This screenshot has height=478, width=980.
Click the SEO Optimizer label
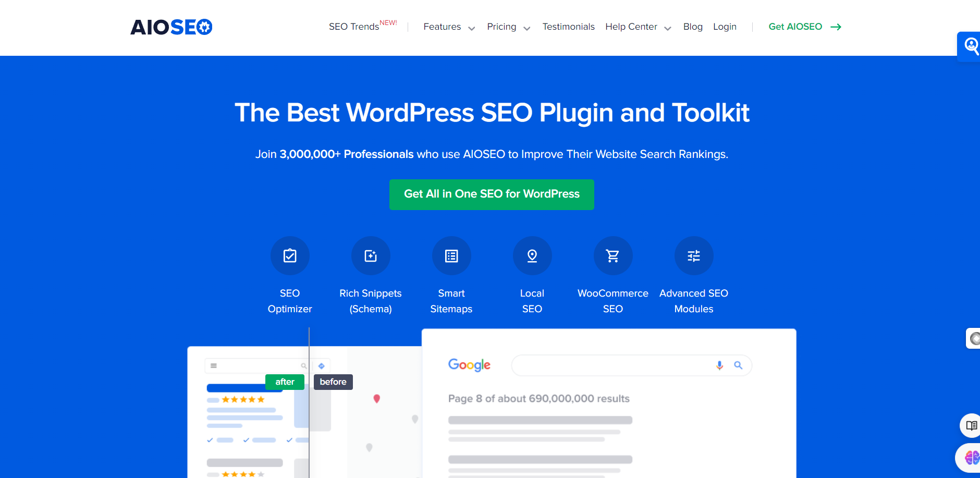click(x=290, y=301)
